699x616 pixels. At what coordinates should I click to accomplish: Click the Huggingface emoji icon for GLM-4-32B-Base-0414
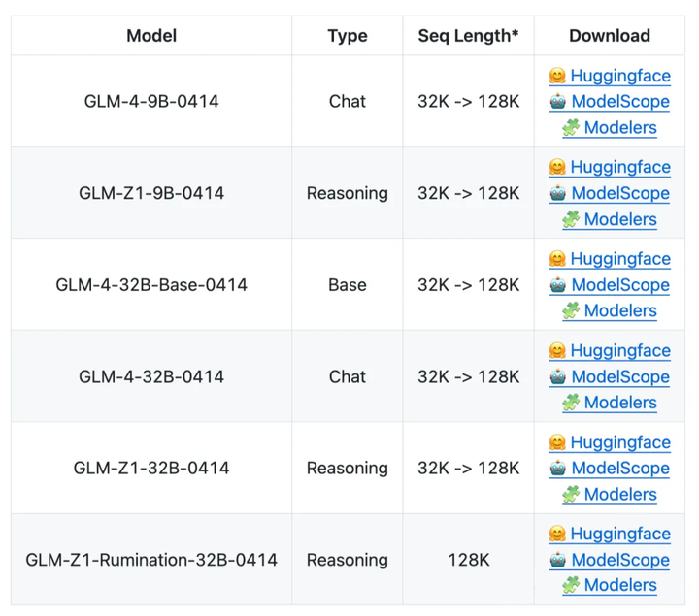click(557, 259)
